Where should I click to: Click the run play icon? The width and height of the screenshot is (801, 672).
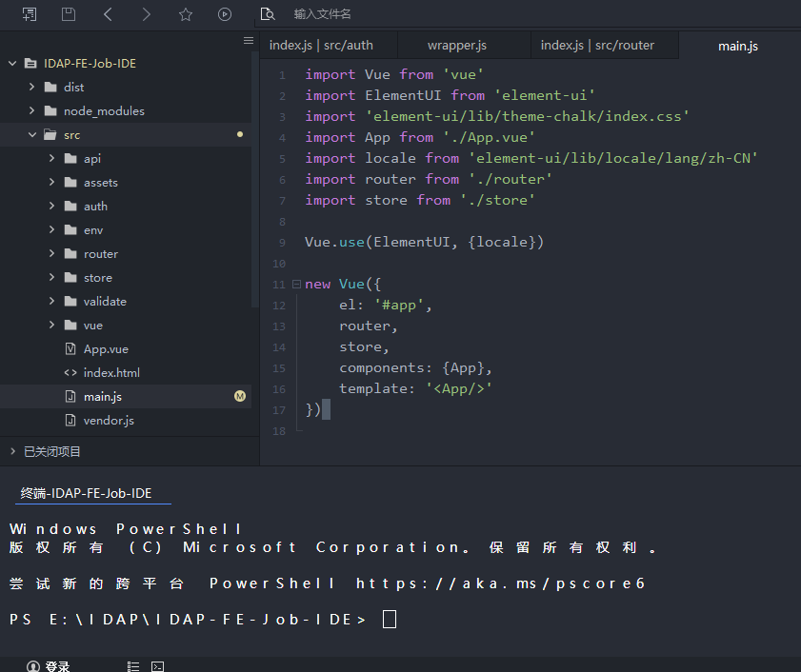(225, 14)
